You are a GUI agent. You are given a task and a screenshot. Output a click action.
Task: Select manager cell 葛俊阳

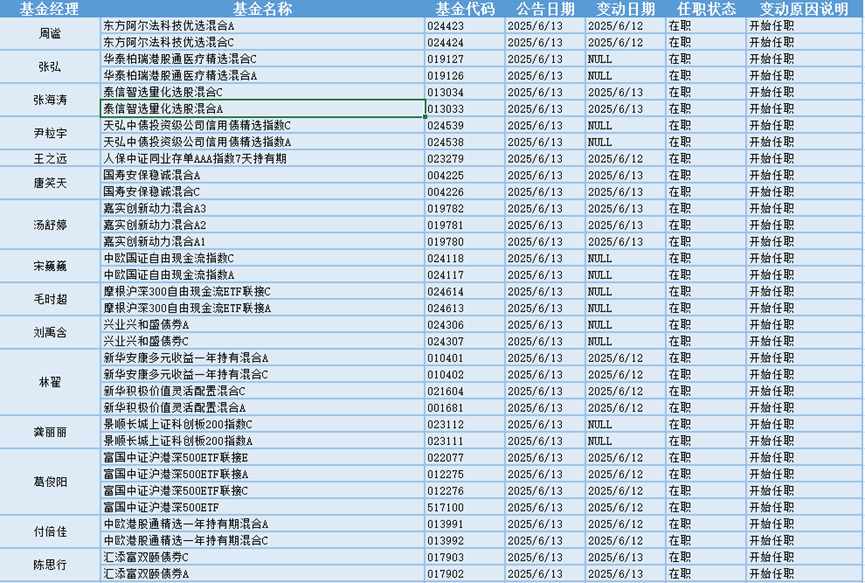coord(50,482)
